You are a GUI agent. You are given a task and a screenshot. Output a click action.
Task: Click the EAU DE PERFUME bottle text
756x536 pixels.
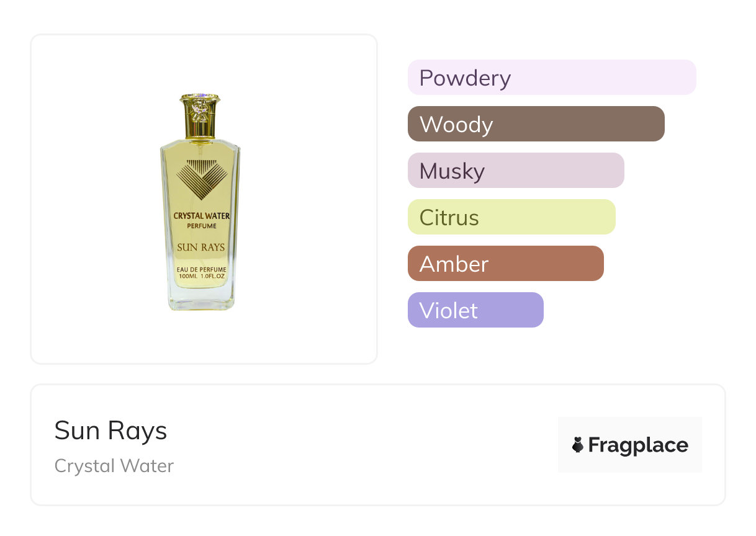pos(200,268)
